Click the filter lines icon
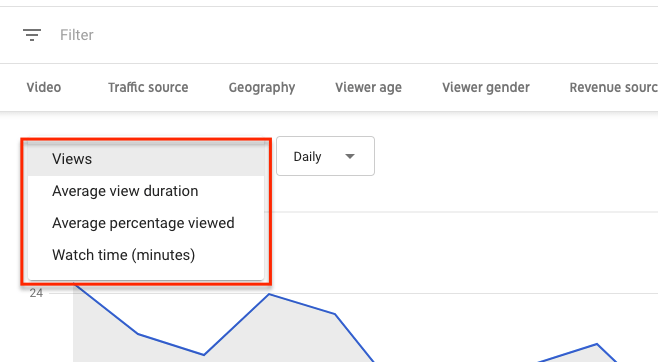Screen dimensions: 658x362 coord(32,35)
